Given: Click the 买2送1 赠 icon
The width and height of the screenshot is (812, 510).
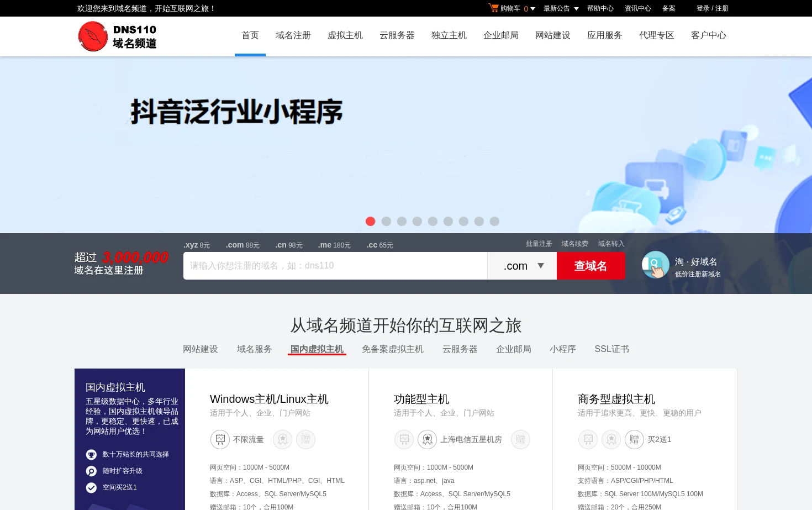Looking at the screenshot, I should [x=634, y=440].
